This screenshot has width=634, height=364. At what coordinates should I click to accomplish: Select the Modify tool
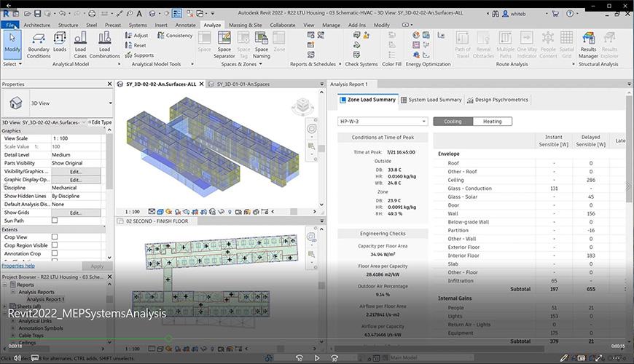point(12,44)
